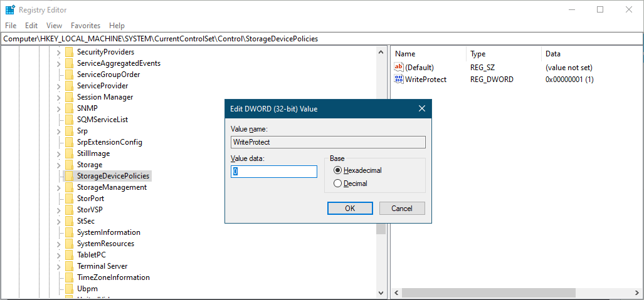644x300 pixels.
Task: Expand the Storage key
Action: (59, 165)
